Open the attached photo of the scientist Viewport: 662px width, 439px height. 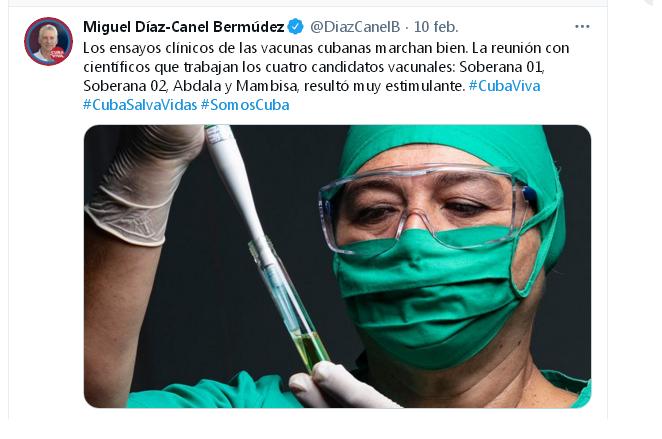[337, 266]
